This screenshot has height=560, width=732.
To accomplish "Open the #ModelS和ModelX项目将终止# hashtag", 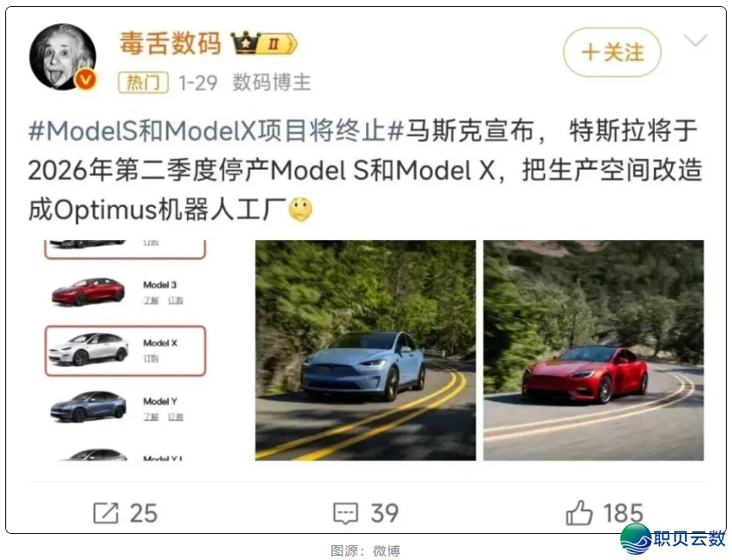I will coord(216,130).
